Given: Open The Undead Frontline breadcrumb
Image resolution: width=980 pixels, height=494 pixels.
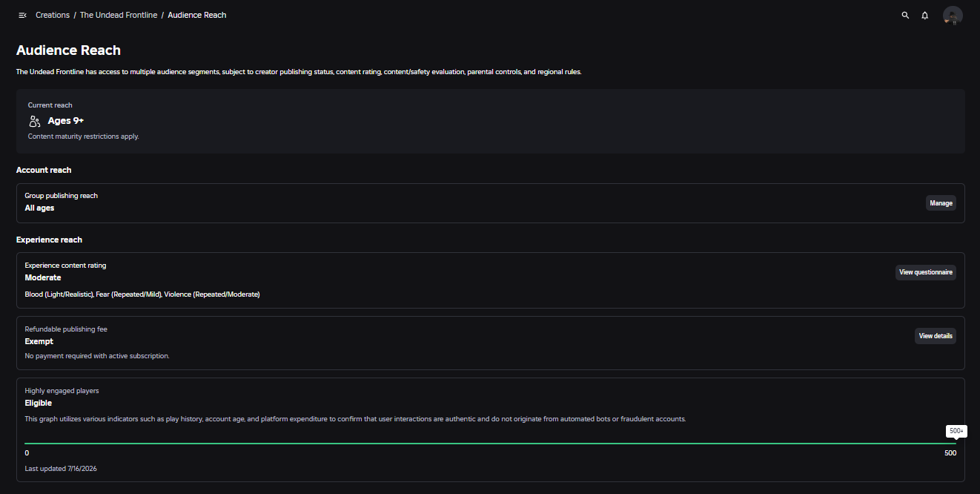Looking at the screenshot, I should pyautogui.click(x=119, y=15).
